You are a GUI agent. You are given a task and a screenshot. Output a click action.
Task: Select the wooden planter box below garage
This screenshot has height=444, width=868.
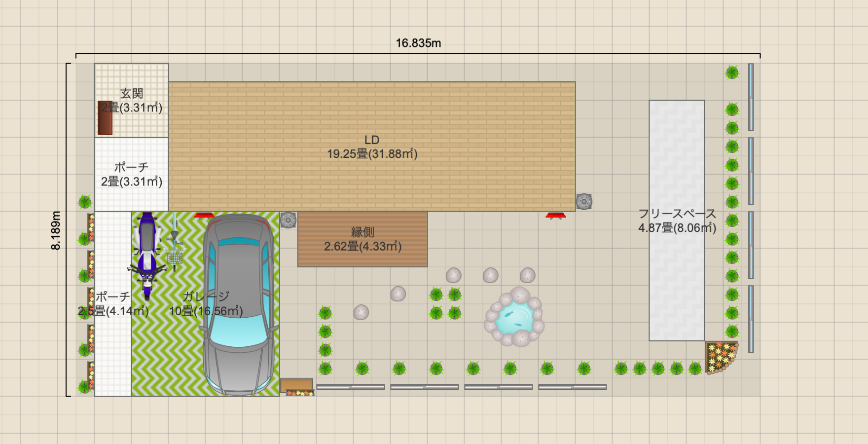296,385
